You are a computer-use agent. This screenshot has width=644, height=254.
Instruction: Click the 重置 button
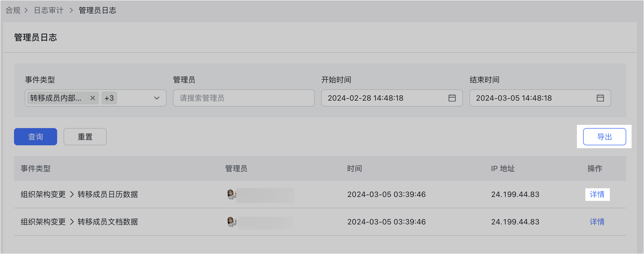[x=85, y=137]
